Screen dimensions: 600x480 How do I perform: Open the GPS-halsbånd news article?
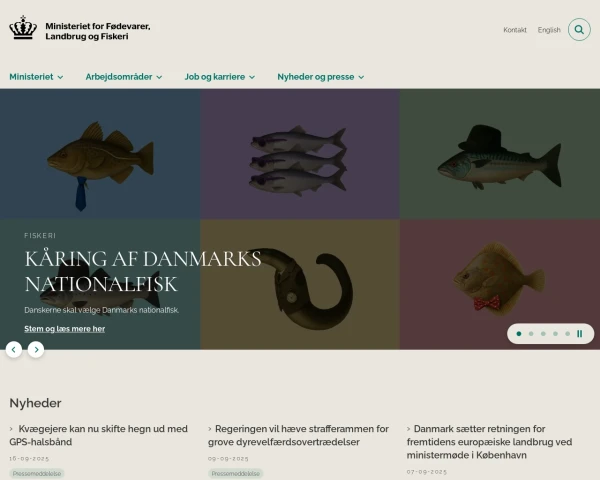99,435
